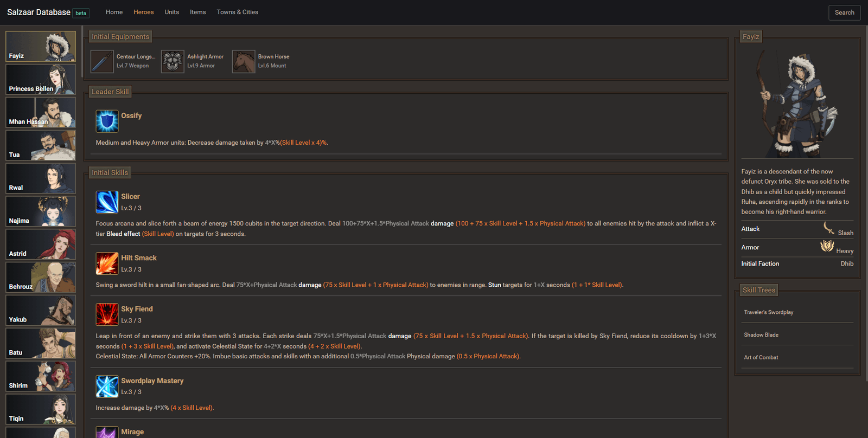Click the Slash attack type icon

coord(829,228)
